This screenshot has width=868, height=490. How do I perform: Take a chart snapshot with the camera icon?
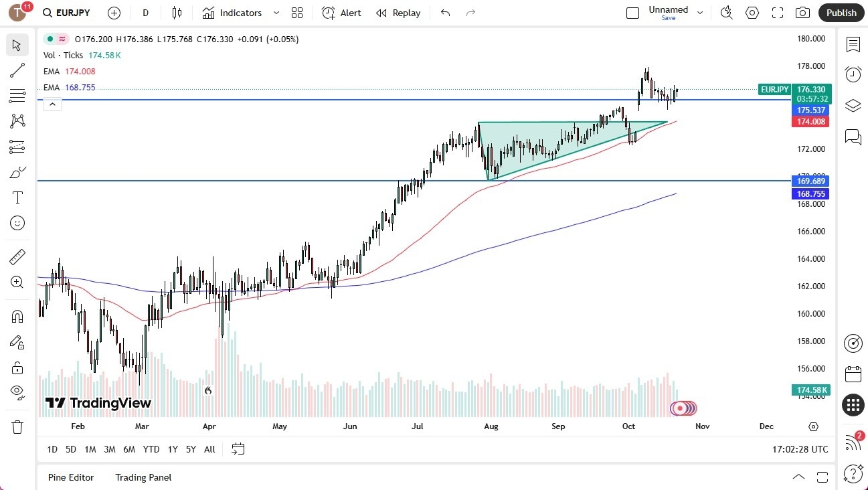pyautogui.click(x=802, y=13)
